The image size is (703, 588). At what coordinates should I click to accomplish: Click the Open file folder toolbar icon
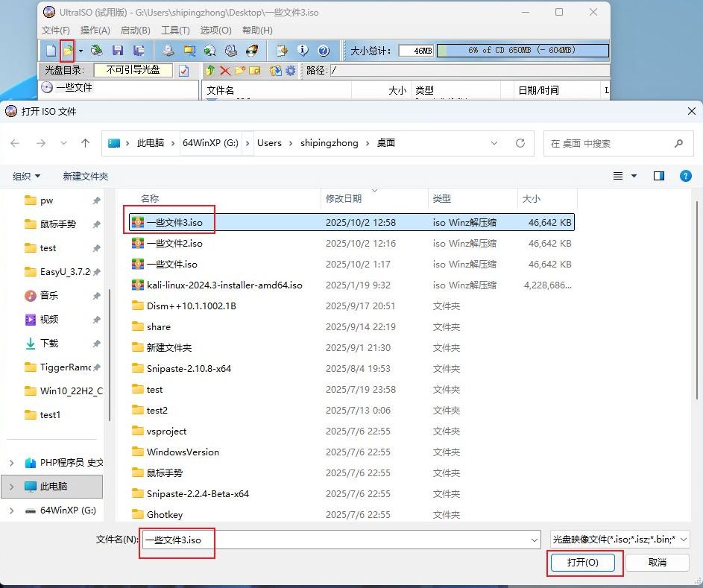pos(68,51)
